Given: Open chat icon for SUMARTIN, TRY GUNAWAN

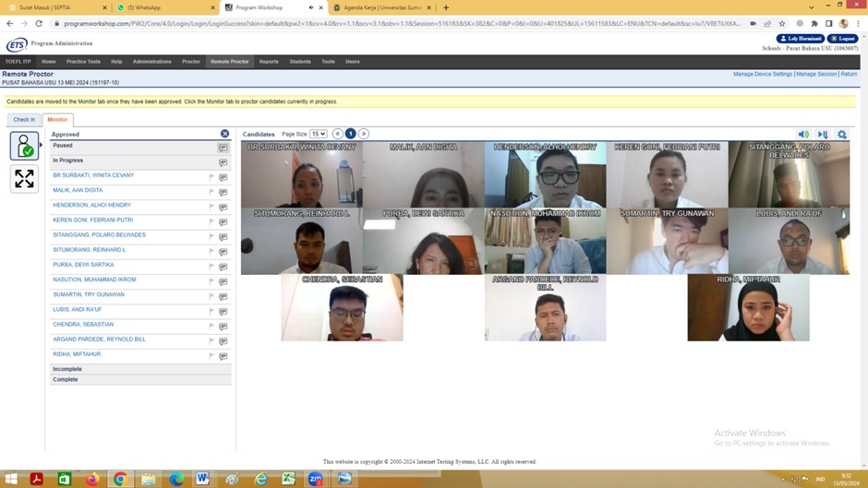Looking at the screenshot, I should tap(223, 297).
